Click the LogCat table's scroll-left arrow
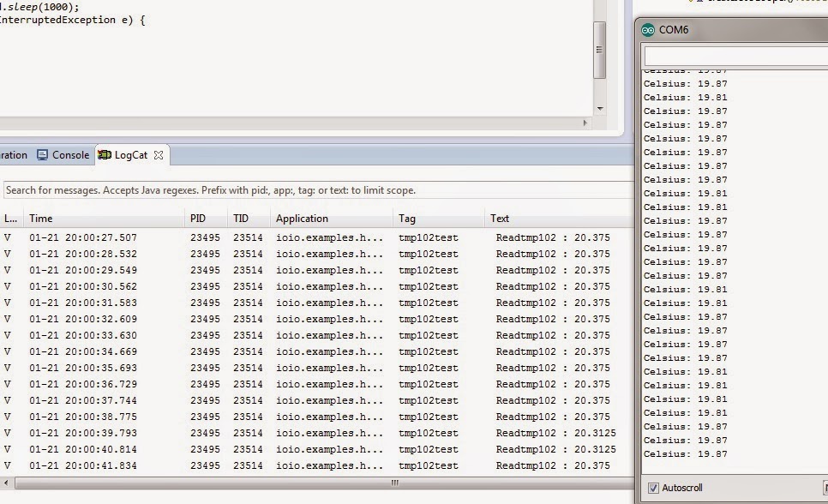This screenshot has height=504, width=828. pos(6,483)
